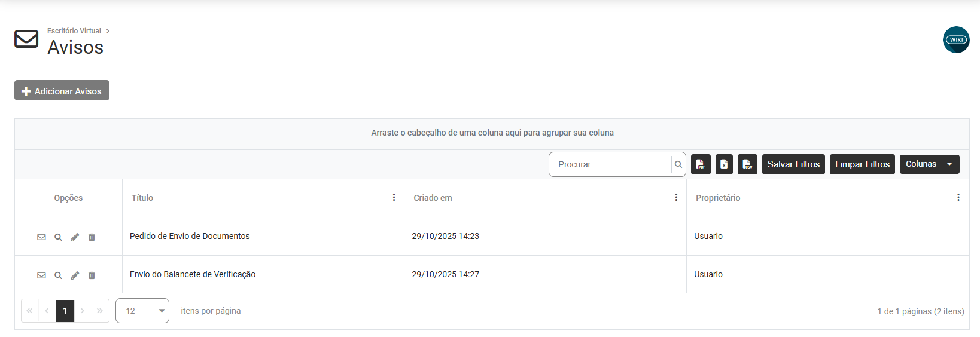Expand the items per page selector
980x337 pixels.
tap(142, 311)
